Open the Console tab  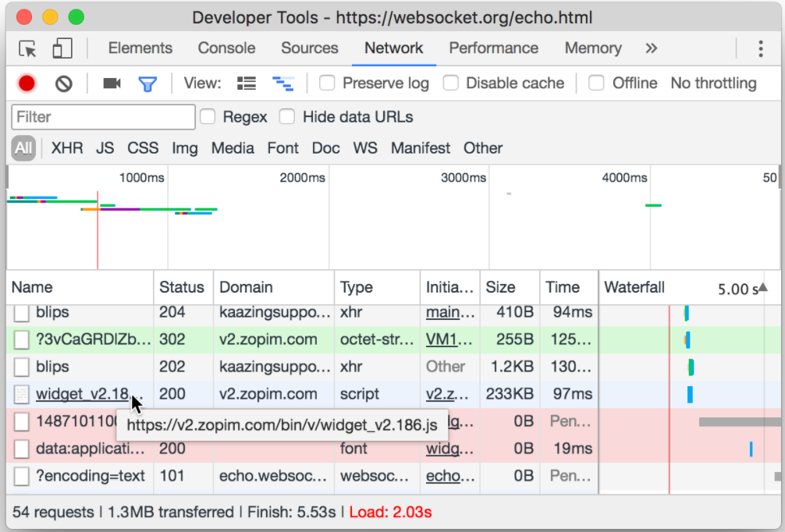tap(226, 48)
